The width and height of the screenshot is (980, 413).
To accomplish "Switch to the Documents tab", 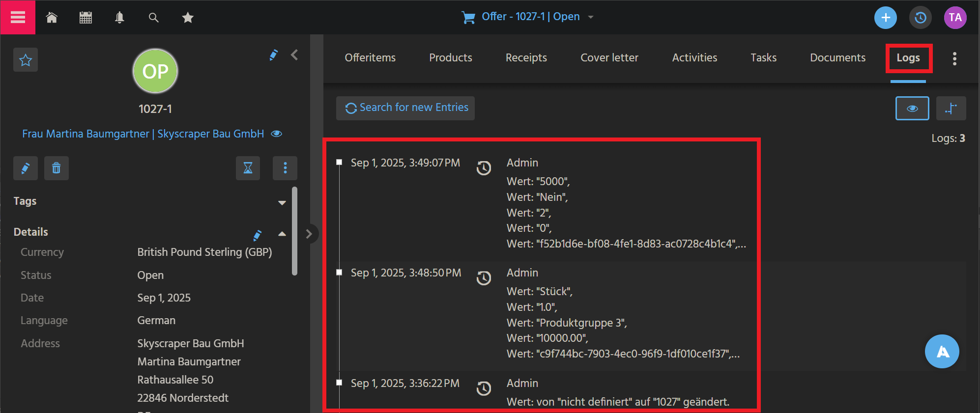I will click(x=837, y=57).
